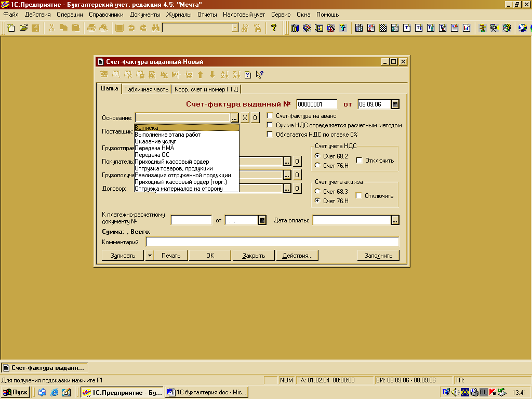532x399 pixels.
Task: Select radio Счет 76.Н under Счет учета акциза
Action: [x=317, y=201]
